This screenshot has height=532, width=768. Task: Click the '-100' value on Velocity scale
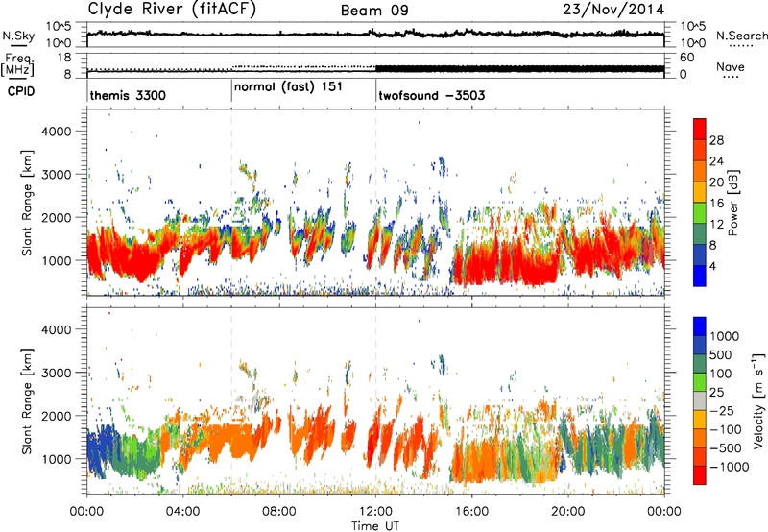click(726, 429)
